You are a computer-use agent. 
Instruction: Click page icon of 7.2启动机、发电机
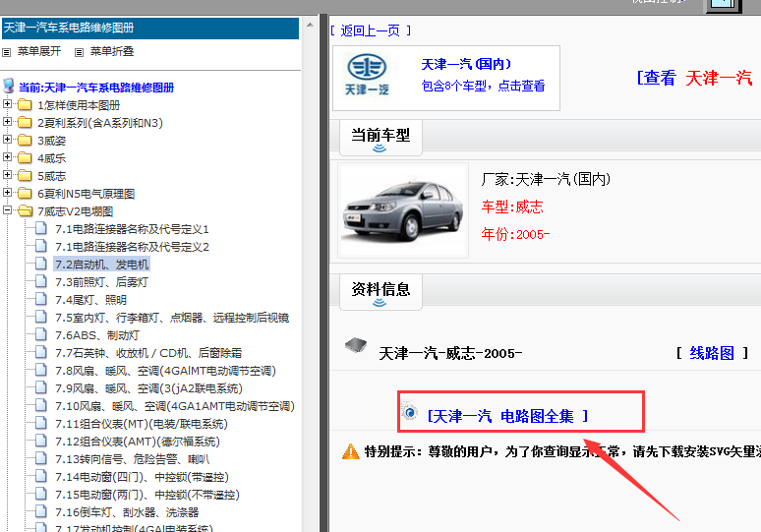click(x=41, y=264)
